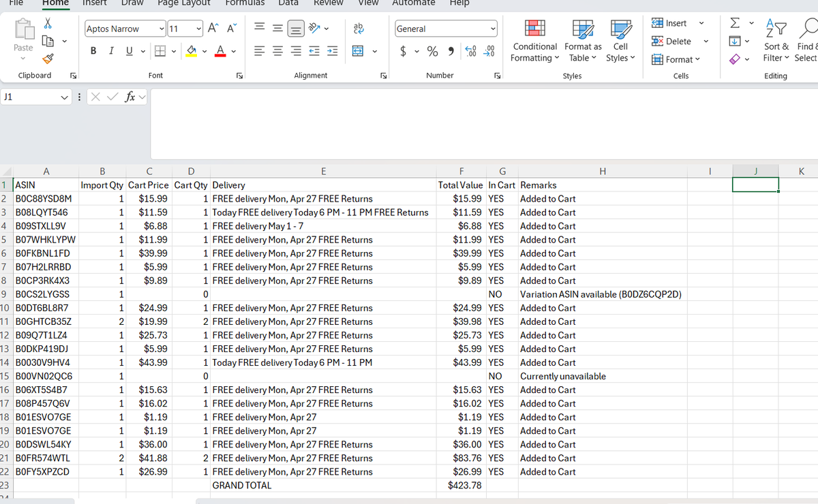Apply red Font Color
The height and width of the screenshot is (504, 818).
222,51
